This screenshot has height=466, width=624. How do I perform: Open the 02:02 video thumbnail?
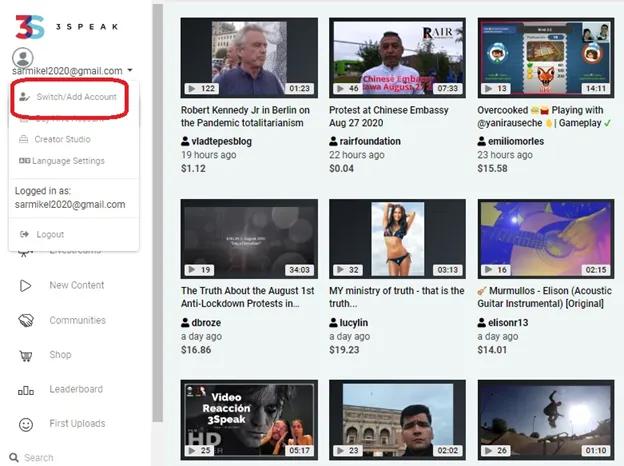tap(398, 420)
